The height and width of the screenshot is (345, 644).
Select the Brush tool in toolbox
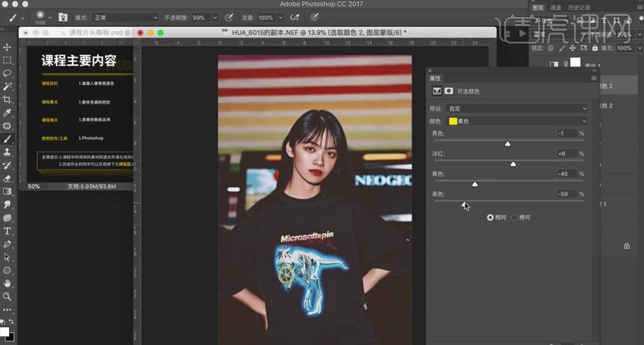pos(7,139)
